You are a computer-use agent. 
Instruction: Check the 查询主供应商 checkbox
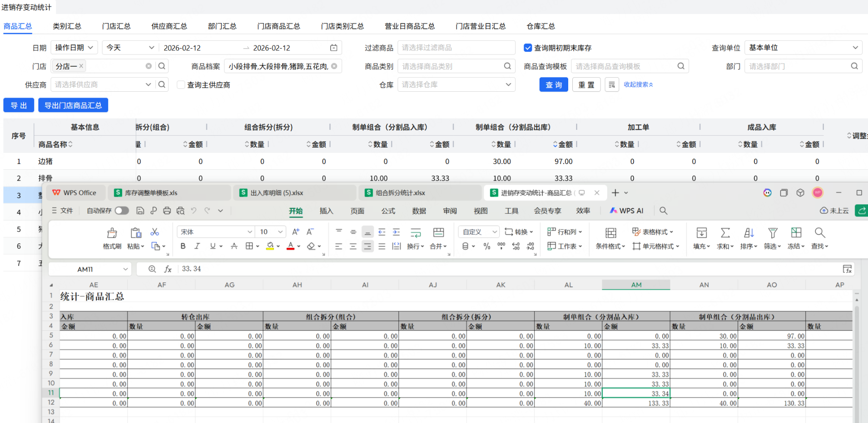[181, 85]
